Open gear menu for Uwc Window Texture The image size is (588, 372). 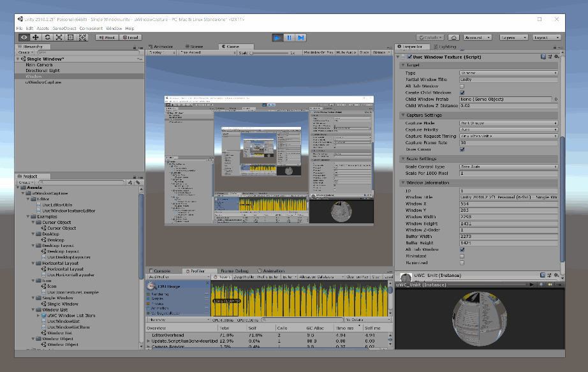(557, 57)
